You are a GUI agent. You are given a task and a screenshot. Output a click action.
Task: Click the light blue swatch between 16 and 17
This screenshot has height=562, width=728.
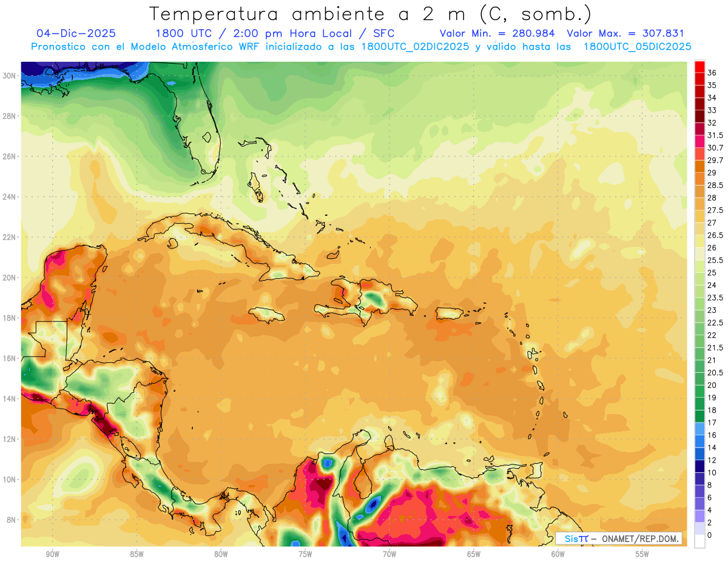699,429
